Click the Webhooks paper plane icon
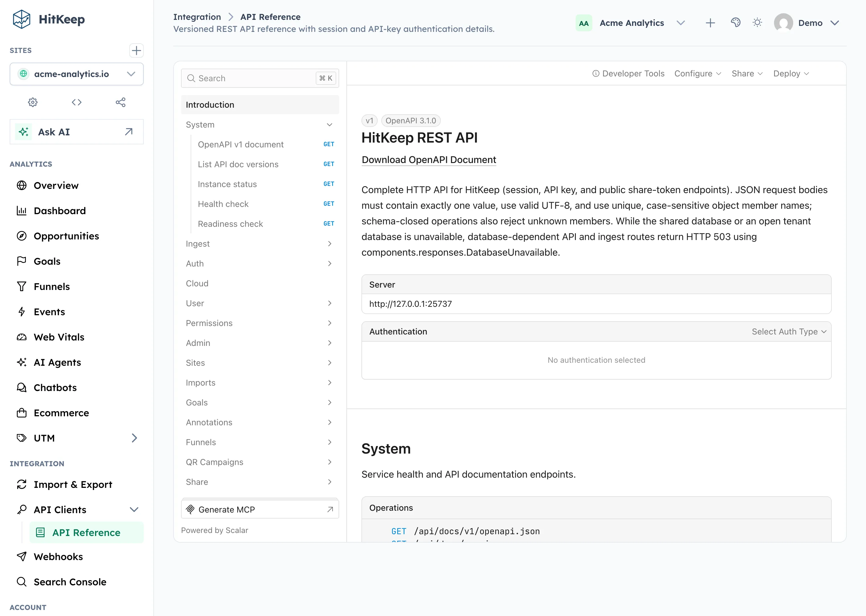 coord(22,557)
